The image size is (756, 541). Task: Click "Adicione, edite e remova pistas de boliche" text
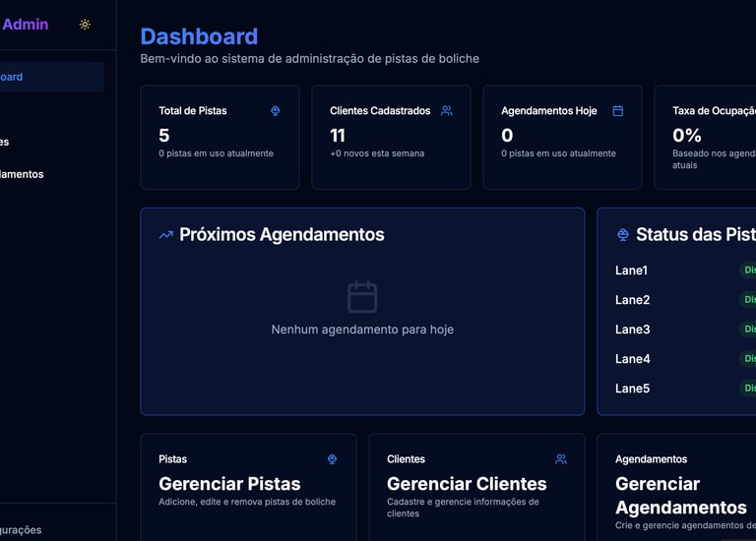click(247, 502)
